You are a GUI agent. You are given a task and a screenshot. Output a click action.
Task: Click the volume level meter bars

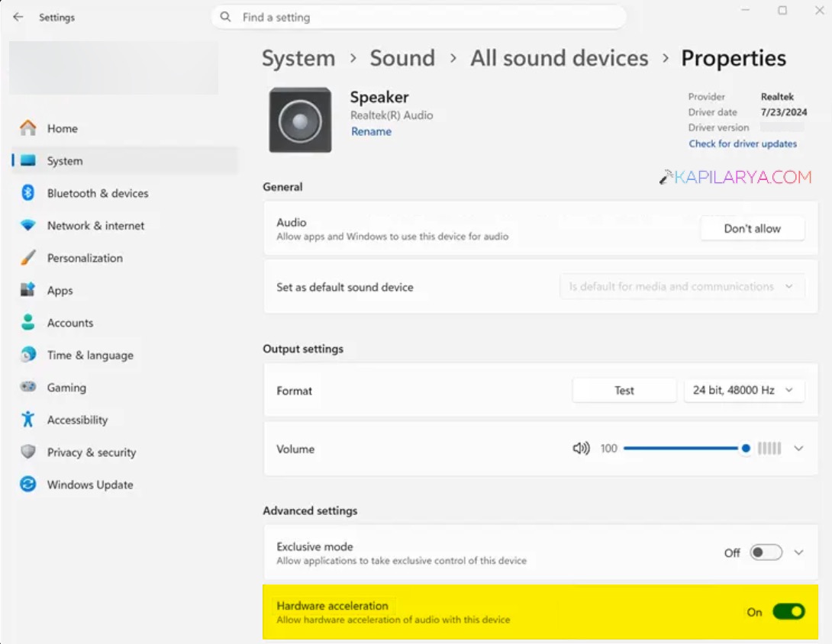tap(769, 448)
